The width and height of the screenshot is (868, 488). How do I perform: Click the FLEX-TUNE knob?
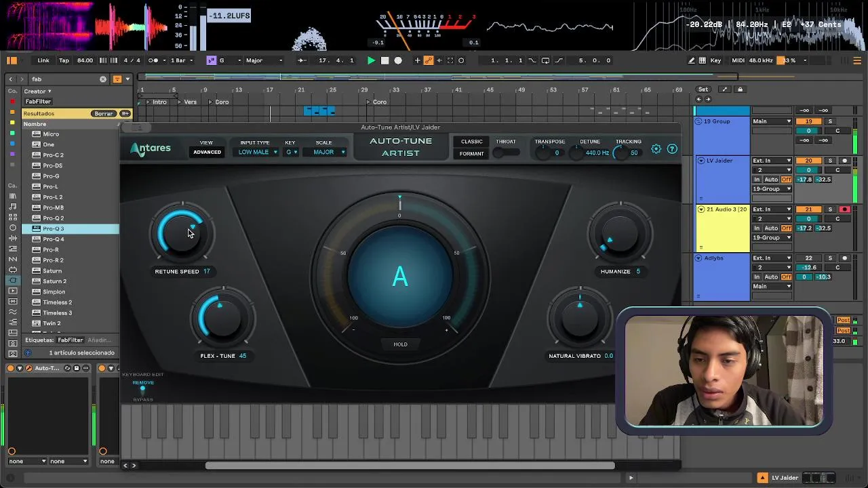tap(222, 317)
